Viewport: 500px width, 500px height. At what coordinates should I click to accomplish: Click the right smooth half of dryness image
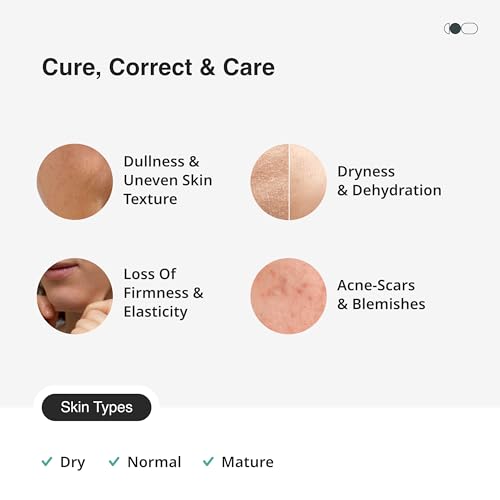pyautogui.click(x=308, y=182)
